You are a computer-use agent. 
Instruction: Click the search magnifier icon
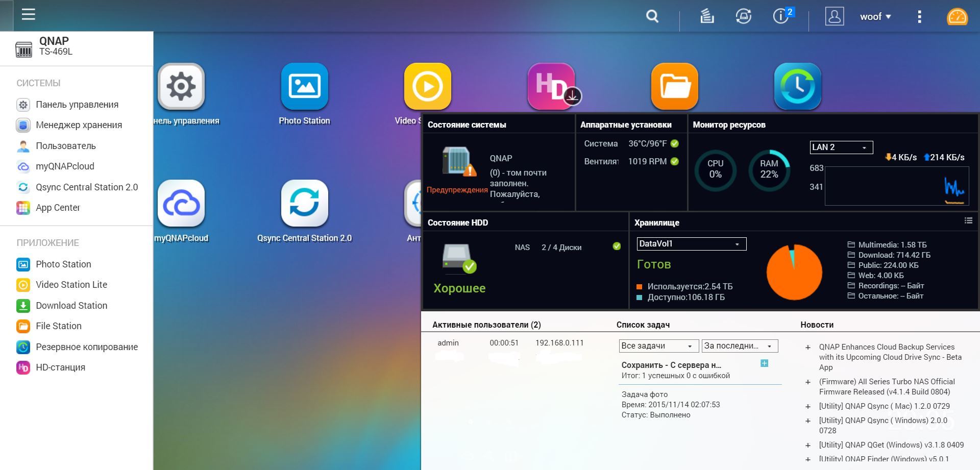tap(652, 16)
